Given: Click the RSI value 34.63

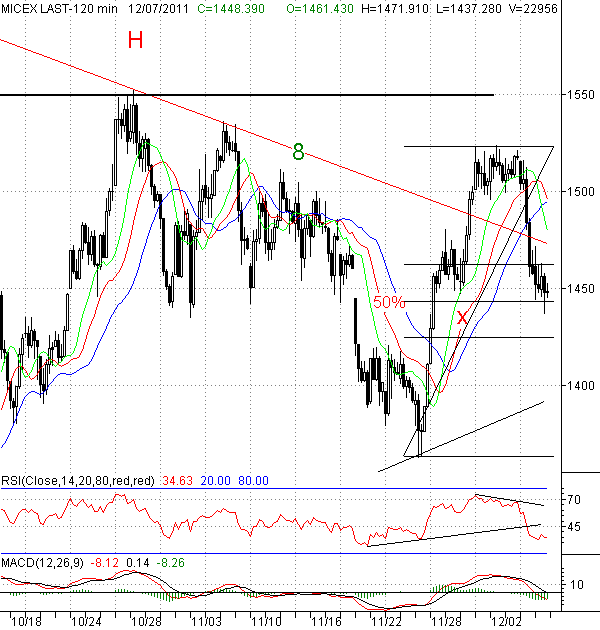Looking at the screenshot, I should (177, 481).
